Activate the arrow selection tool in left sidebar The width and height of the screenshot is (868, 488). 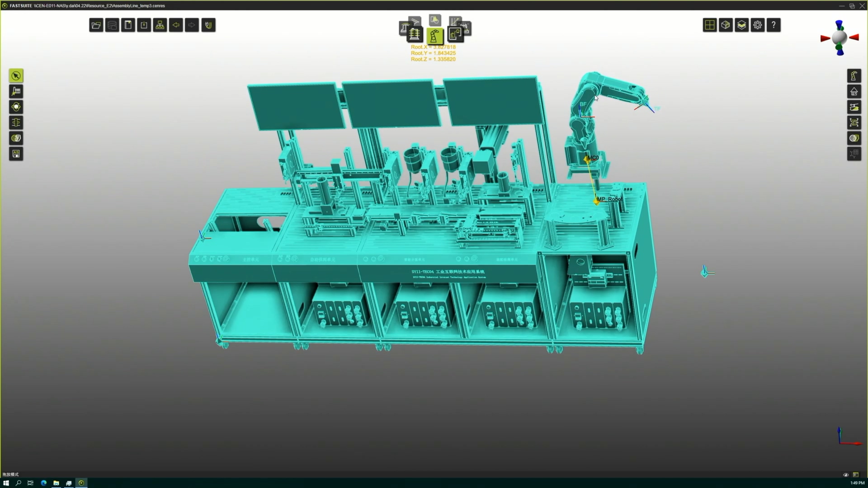(16, 76)
